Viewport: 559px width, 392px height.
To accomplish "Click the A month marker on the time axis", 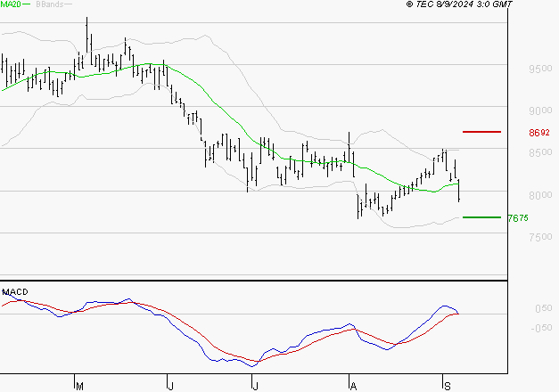I will [x=353, y=387].
